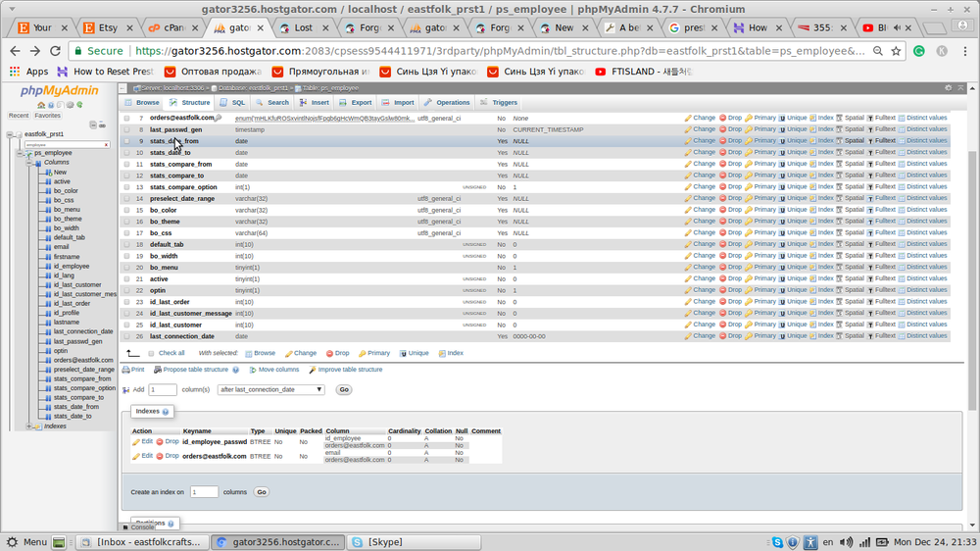Open navigation panel settings gear icon
The image size is (980, 551).
point(70,105)
